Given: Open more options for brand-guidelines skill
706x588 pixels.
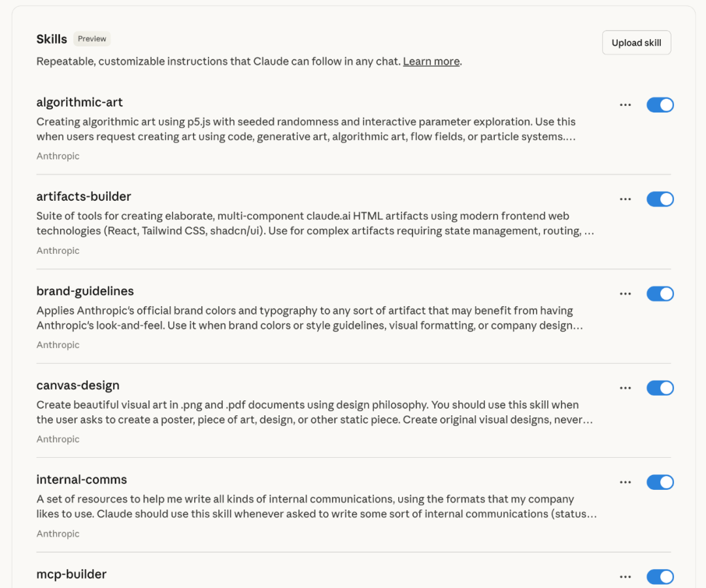Looking at the screenshot, I should tap(626, 294).
